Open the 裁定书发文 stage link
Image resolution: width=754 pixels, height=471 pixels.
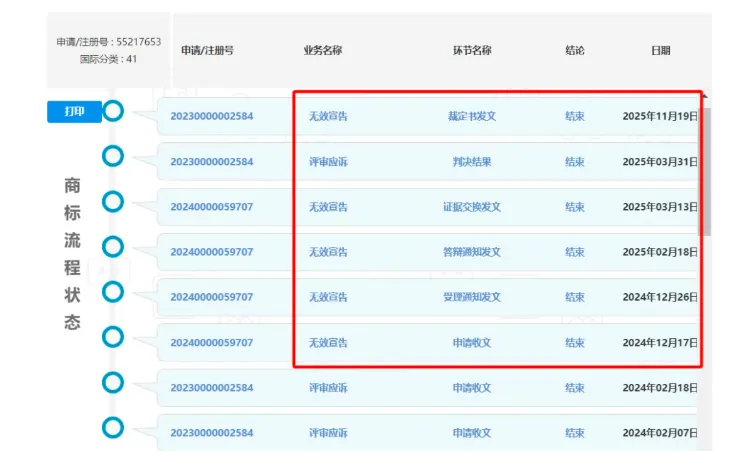coord(472,116)
